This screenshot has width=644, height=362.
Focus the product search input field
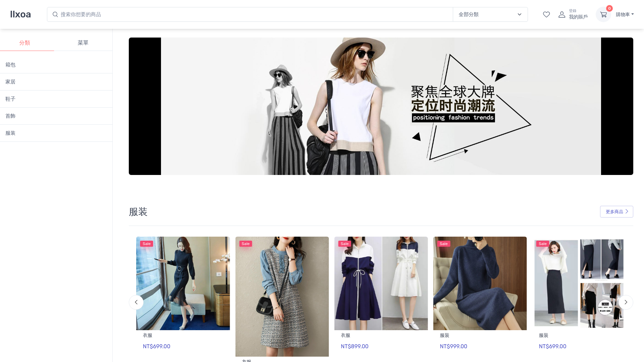[250, 14]
